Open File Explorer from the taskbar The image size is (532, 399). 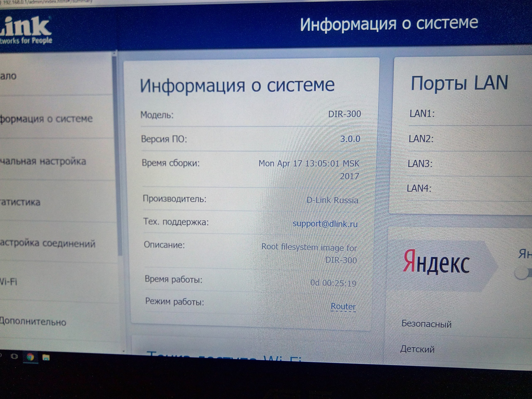click(46, 358)
